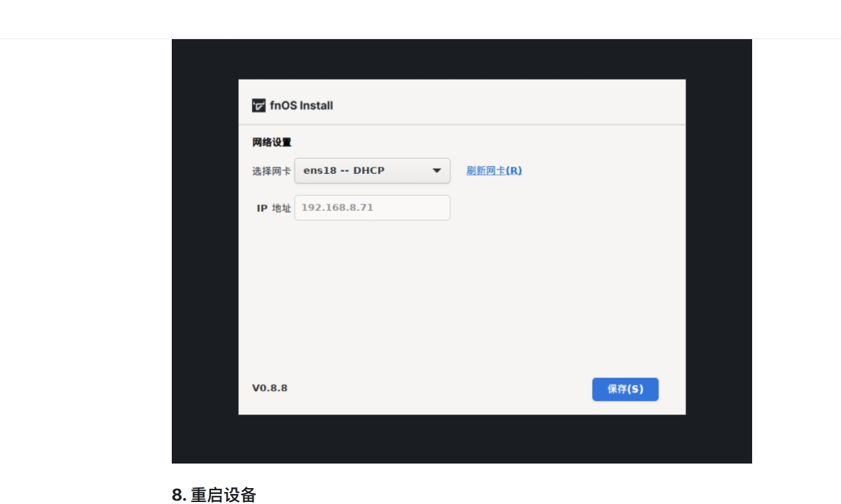Click the 8. 重启设备 heading
The width and height of the screenshot is (841, 504).
pyautogui.click(x=214, y=495)
